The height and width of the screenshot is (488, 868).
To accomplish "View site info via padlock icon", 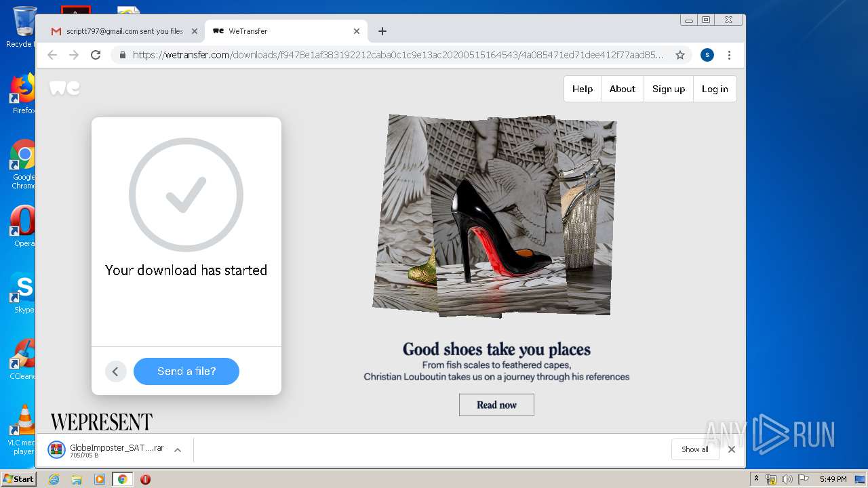I will (123, 55).
